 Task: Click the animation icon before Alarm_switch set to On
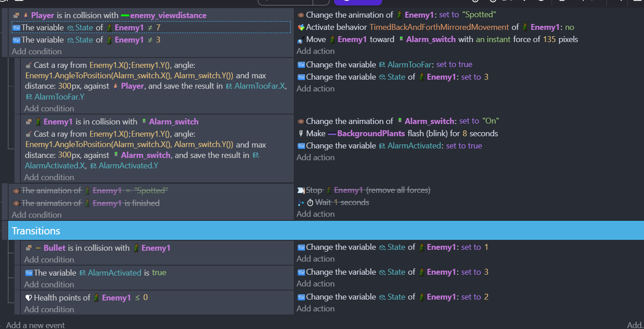click(x=301, y=121)
